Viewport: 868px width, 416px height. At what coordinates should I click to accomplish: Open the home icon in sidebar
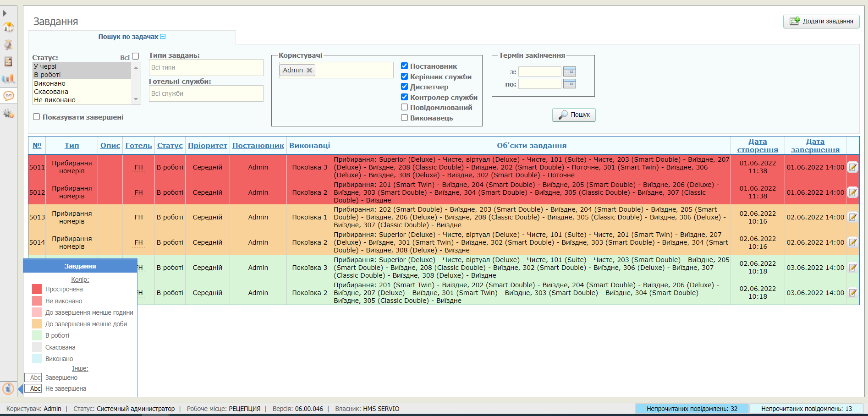pos(8,27)
